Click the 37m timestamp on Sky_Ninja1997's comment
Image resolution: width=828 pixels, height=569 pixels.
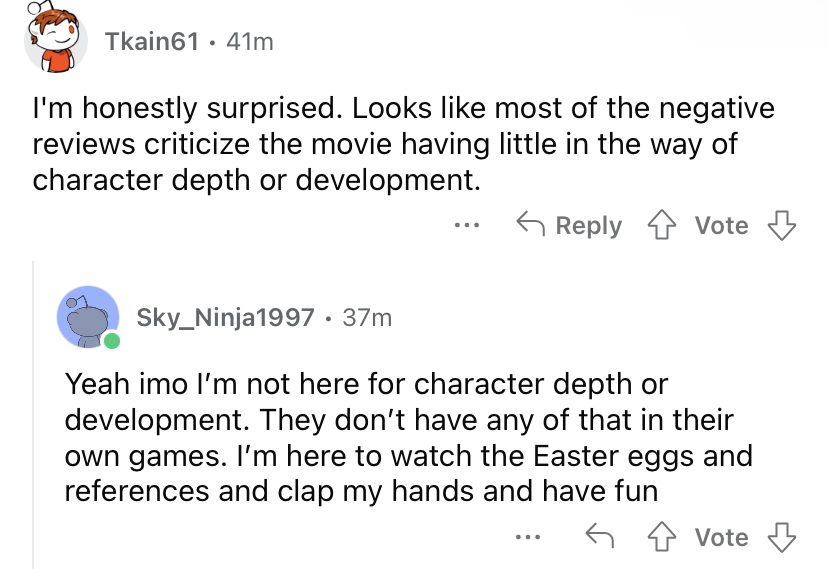click(x=367, y=318)
